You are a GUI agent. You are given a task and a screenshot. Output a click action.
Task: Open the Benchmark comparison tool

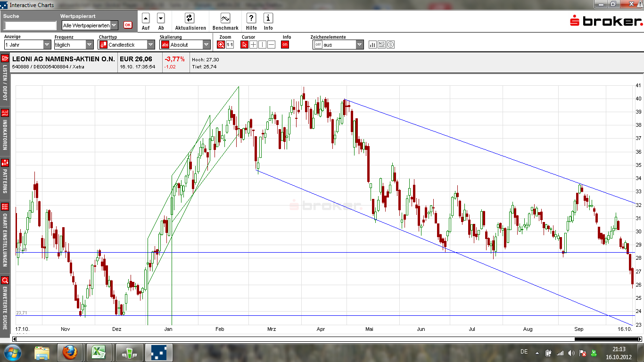(x=225, y=18)
